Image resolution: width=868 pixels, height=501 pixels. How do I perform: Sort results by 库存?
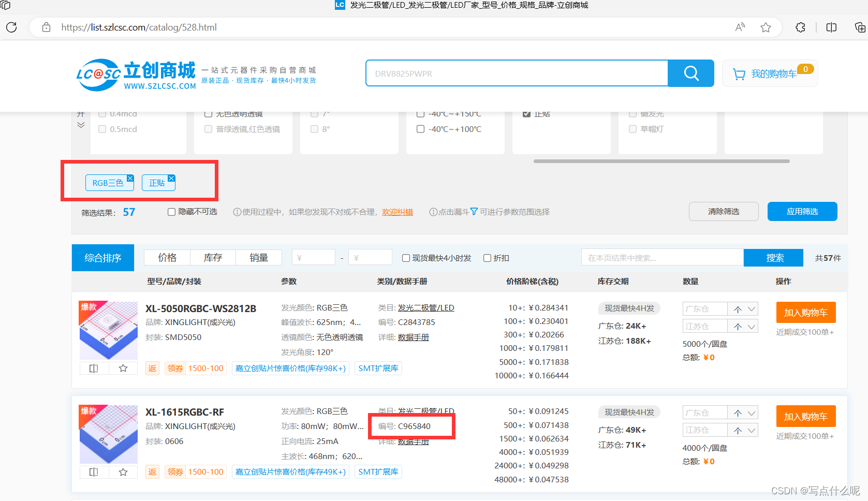[213, 258]
